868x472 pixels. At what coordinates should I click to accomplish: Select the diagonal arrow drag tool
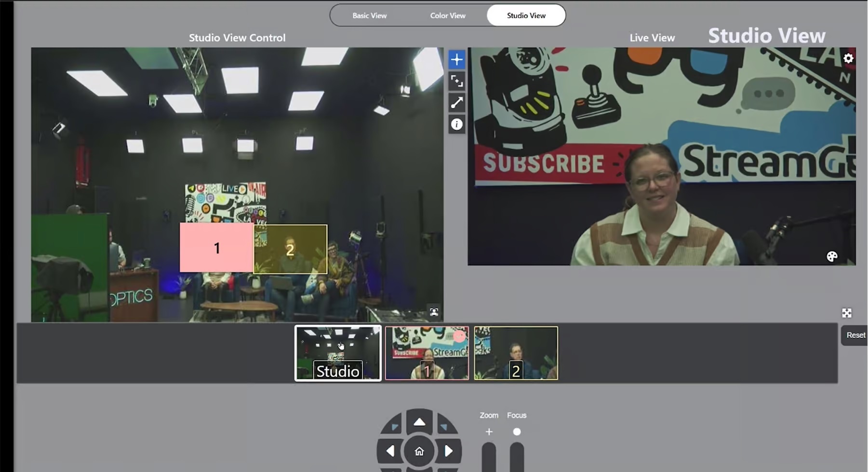coord(456,103)
